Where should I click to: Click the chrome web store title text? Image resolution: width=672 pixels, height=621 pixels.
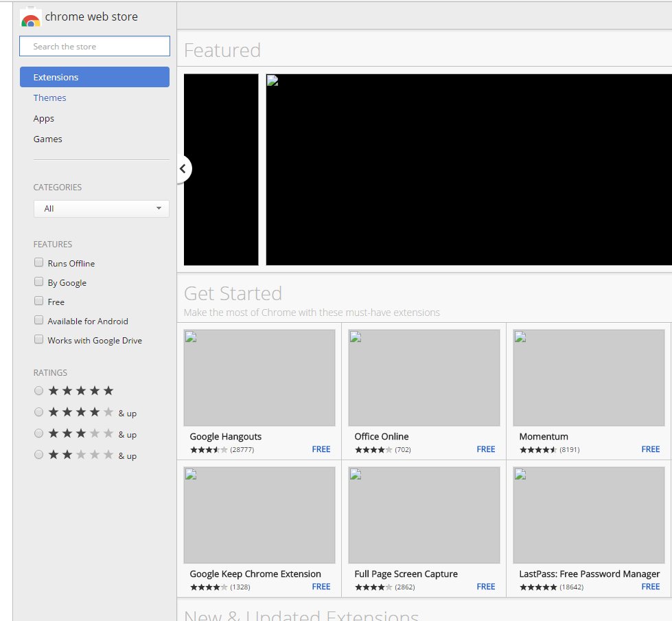click(x=91, y=16)
